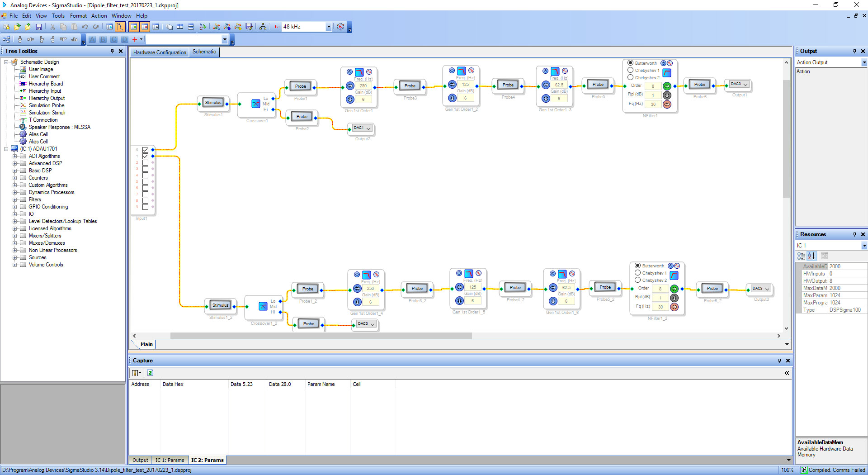This screenshot has height=475, width=868.
Task: Open the Tools menu
Action: [58, 16]
